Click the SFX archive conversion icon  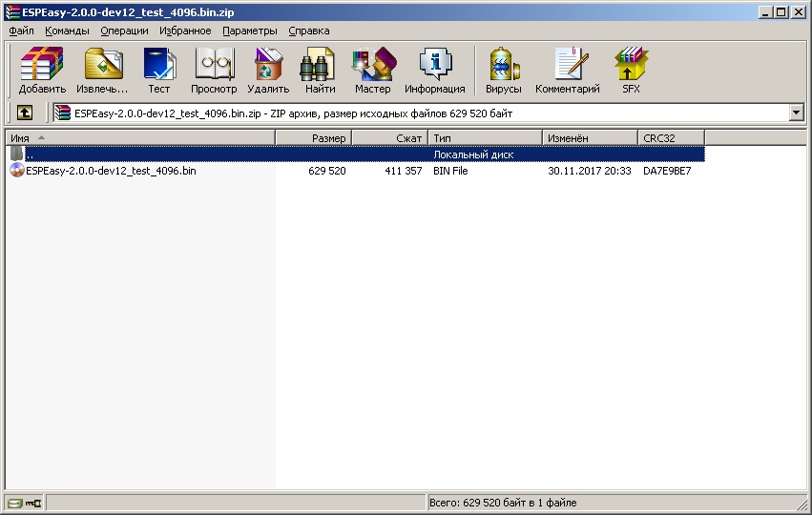tap(631, 72)
